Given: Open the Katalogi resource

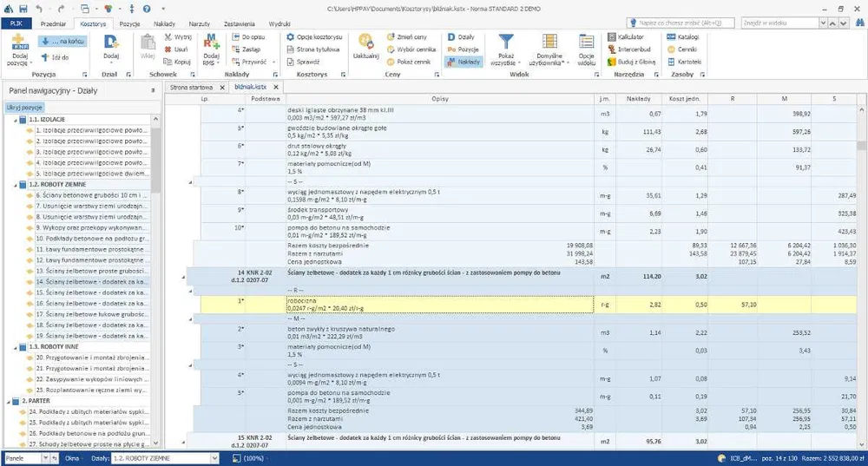Looking at the screenshot, I should pyautogui.click(x=683, y=37).
